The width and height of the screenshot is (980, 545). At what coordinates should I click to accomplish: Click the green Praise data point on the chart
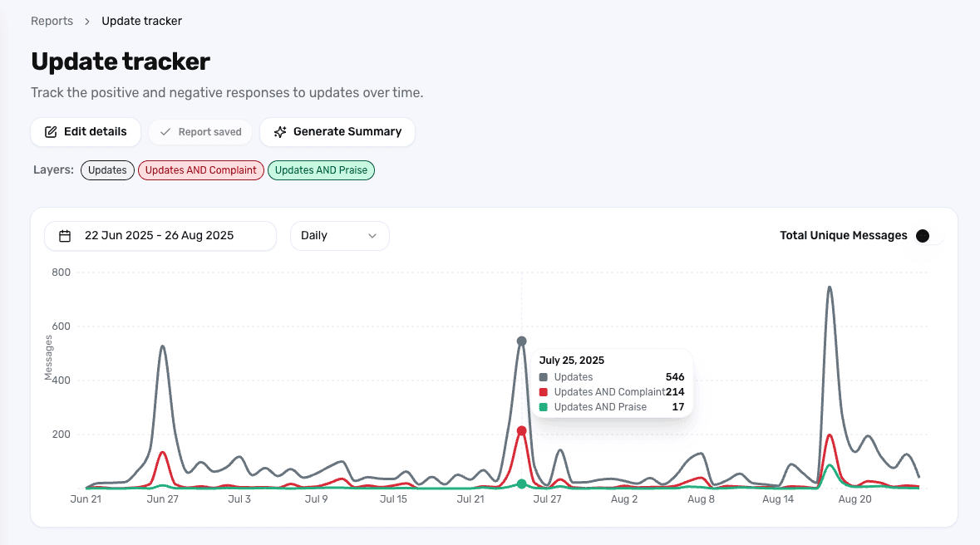coord(521,484)
